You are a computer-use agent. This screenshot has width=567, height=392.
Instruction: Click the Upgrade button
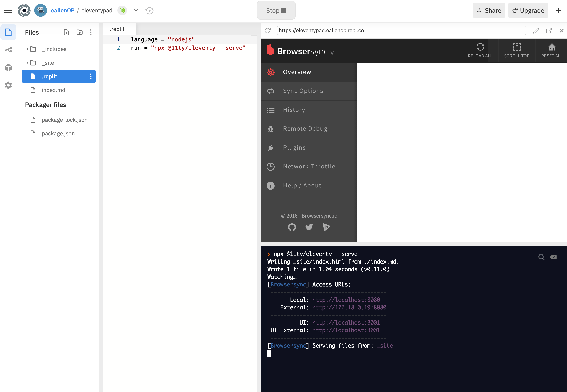click(x=528, y=11)
